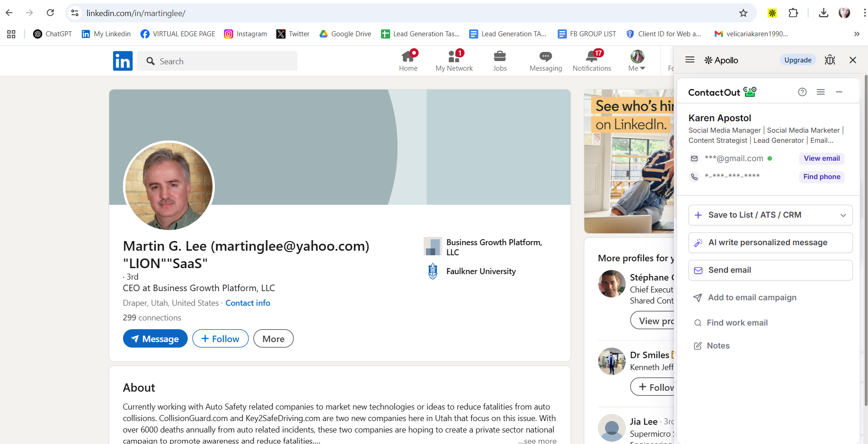
Task: Open Faulkner University link
Action: [x=470, y=271]
